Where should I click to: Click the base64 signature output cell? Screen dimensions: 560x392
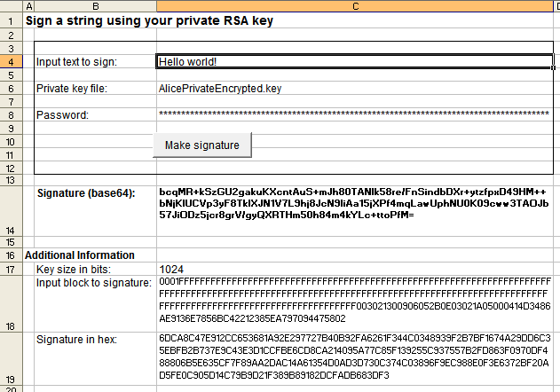[354, 211]
